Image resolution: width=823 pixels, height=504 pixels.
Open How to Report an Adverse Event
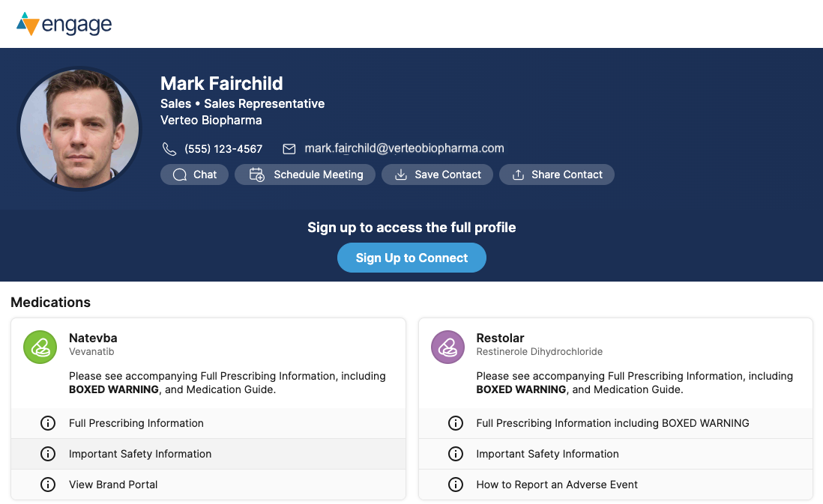(557, 485)
